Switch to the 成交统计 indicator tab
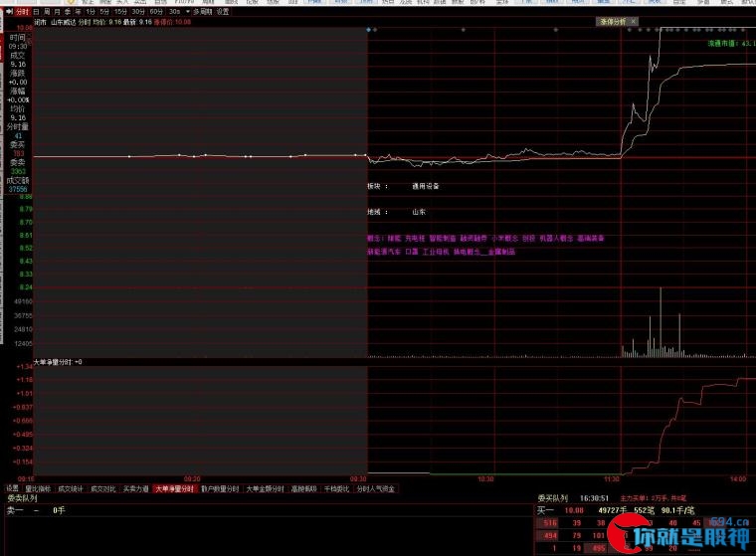The width and height of the screenshot is (756, 556). (71, 489)
